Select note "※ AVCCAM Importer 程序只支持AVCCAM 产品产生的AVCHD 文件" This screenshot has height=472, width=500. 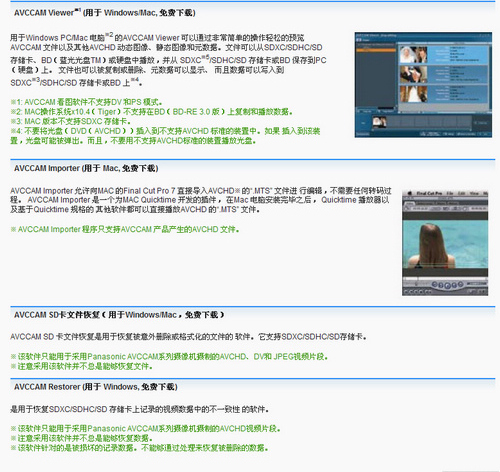pos(125,229)
